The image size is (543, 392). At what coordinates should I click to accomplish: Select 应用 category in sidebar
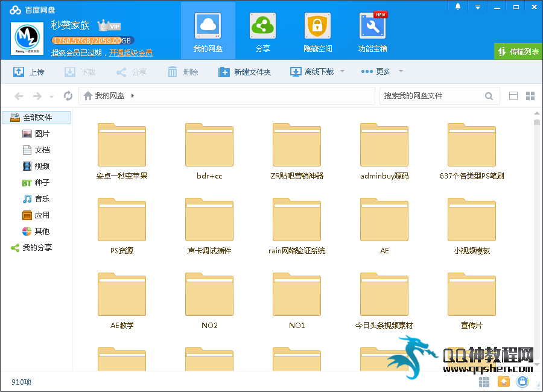(36, 215)
